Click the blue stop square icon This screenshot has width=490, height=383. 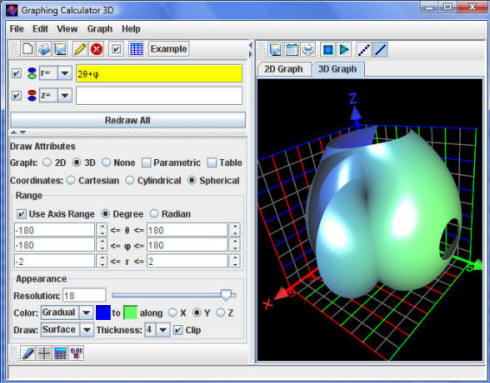tap(328, 50)
